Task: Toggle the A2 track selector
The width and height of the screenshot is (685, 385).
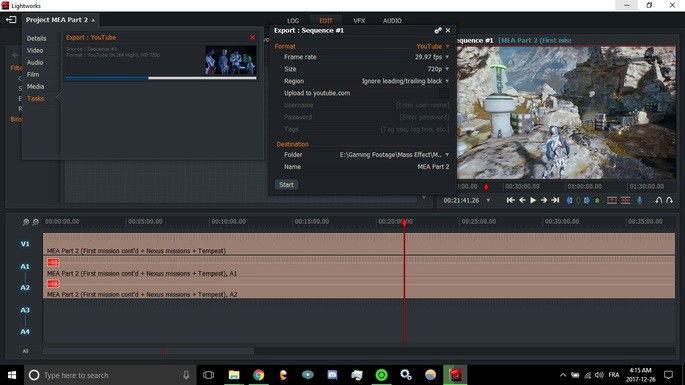Action: point(25,288)
